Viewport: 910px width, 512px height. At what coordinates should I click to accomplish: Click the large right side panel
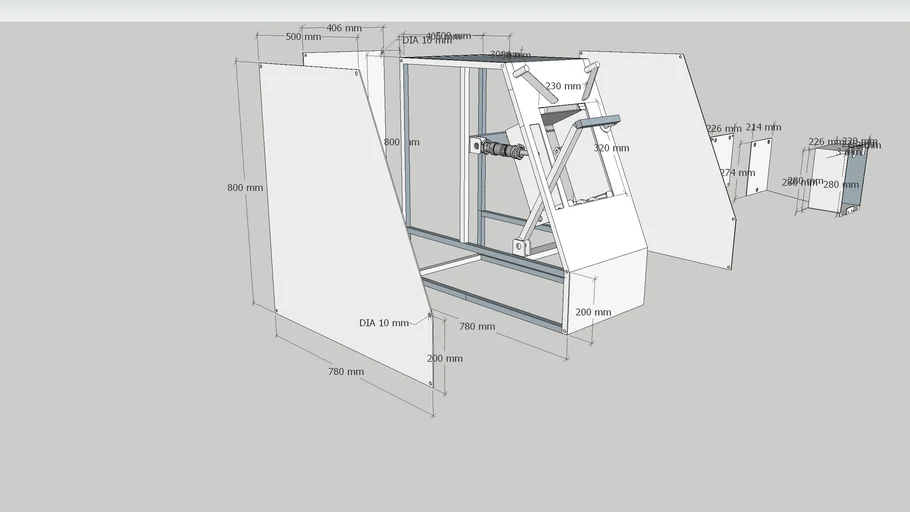tap(670, 150)
